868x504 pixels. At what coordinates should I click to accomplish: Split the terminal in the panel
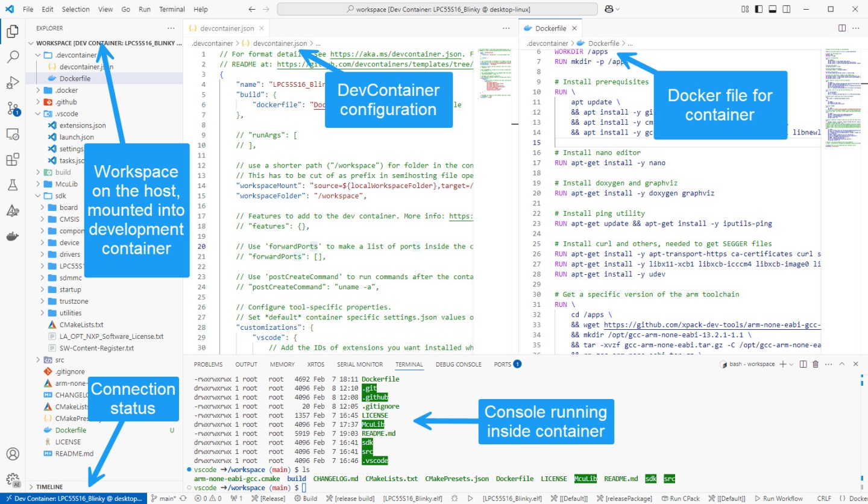click(804, 364)
